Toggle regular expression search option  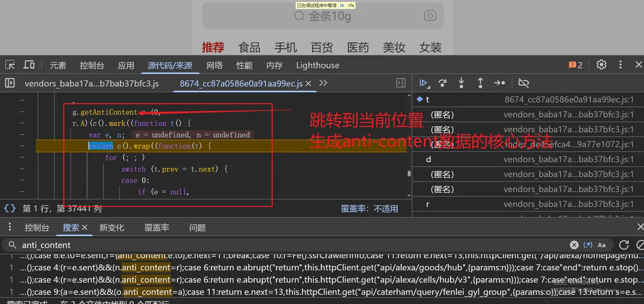click(x=588, y=245)
